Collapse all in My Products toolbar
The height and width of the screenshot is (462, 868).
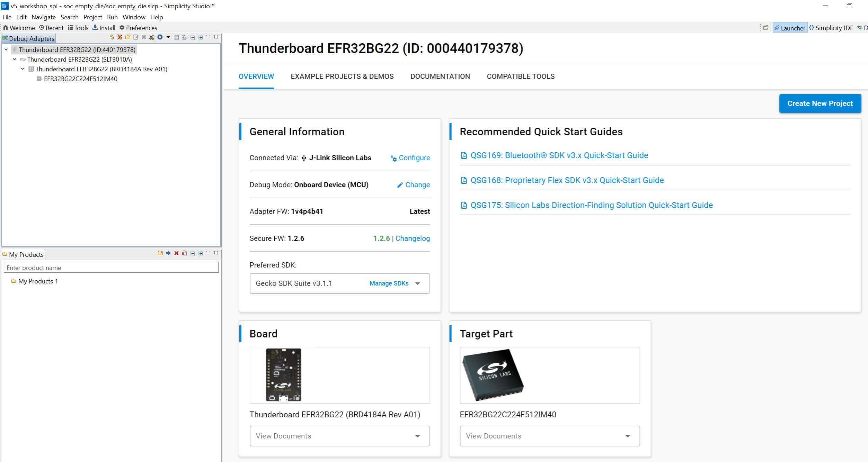(x=193, y=253)
